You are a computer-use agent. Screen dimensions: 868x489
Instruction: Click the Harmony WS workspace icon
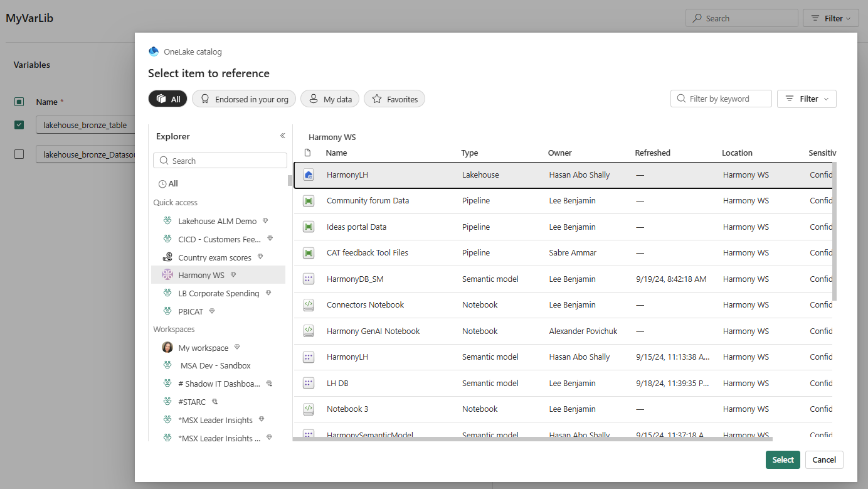point(167,275)
